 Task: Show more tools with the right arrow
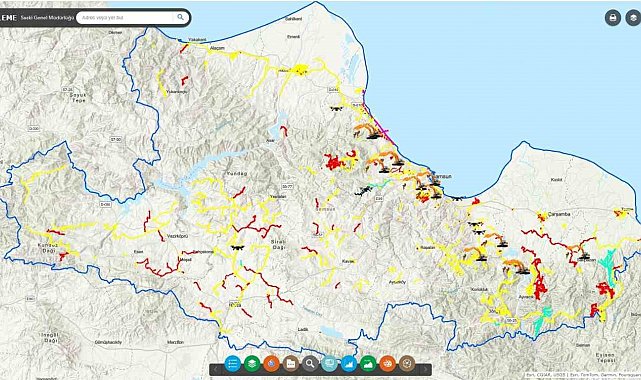[425, 369]
